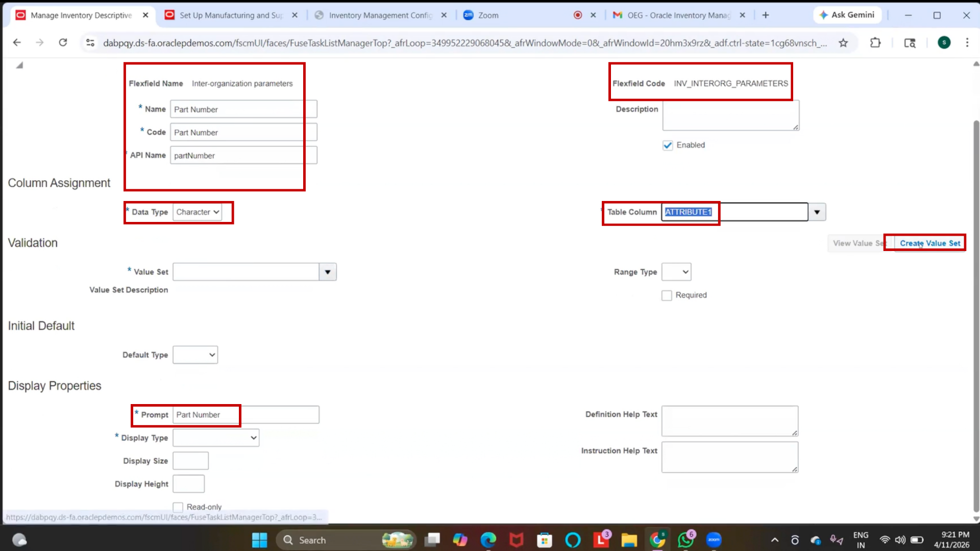Open the Display Type dropdown
Viewport: 980px width, 551px height.
tap(216, 438)
